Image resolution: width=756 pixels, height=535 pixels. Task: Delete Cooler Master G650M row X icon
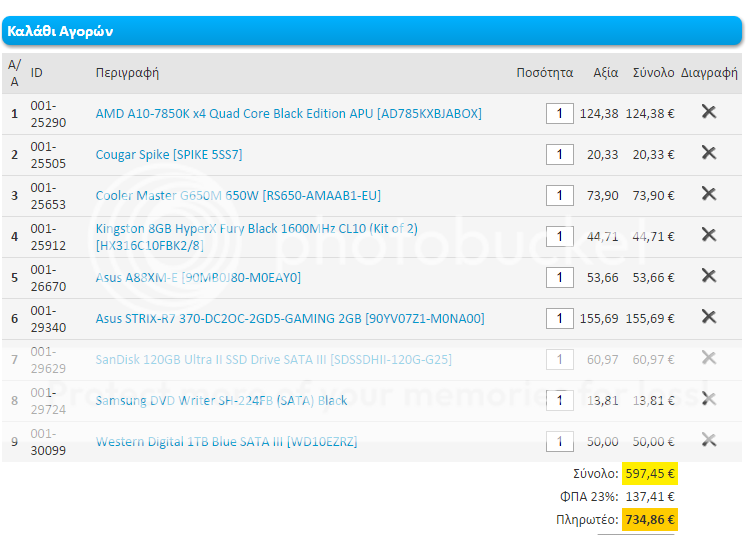[709, 194]
